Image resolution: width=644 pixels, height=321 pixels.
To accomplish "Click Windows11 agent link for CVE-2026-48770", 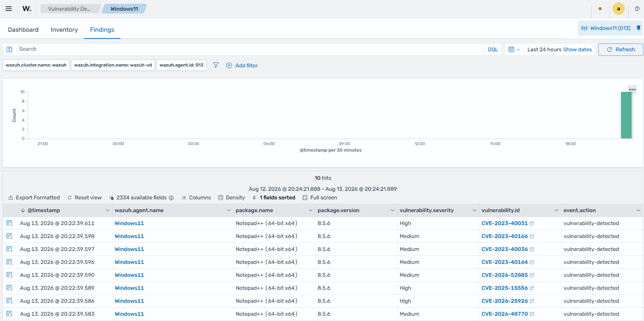I will point(129,314).
